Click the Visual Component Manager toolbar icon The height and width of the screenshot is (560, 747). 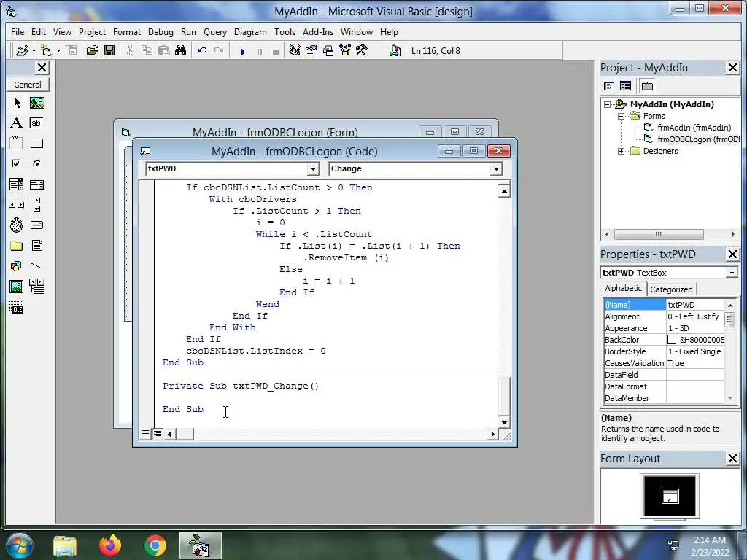(x=395, y=50)
